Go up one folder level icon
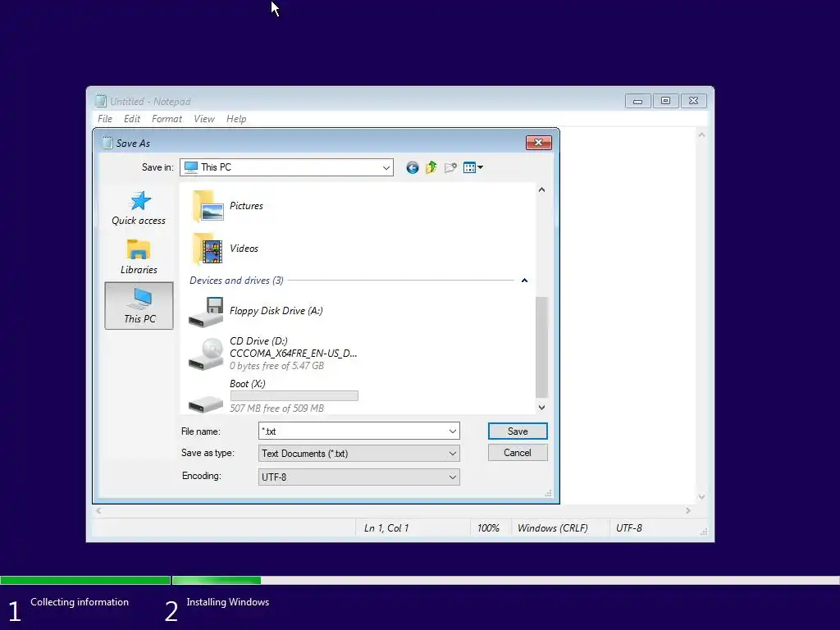This screenshot has height=630, width=840. (x=431, y=167)
